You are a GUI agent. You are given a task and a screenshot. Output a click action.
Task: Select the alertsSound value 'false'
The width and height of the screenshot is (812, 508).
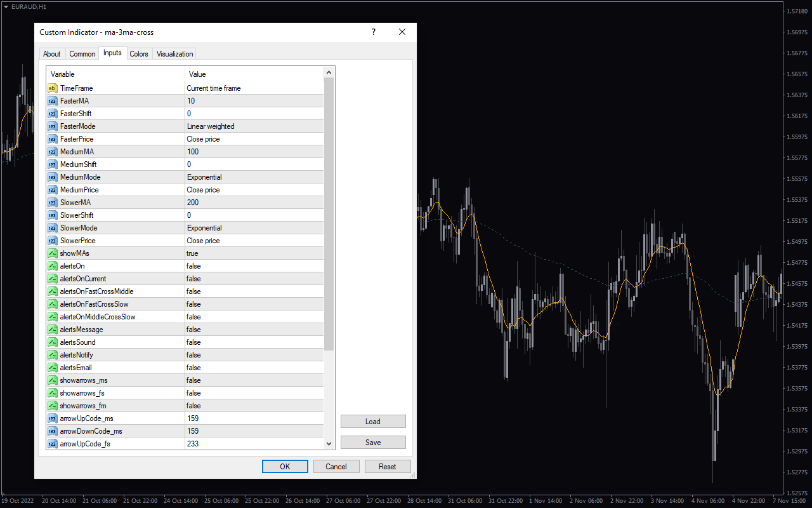193,342
